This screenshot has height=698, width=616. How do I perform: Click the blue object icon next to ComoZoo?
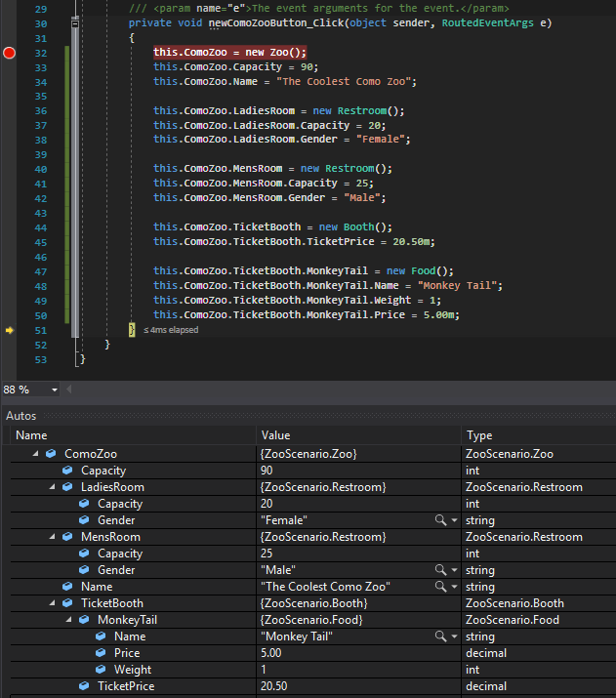[x=51, y=454]
